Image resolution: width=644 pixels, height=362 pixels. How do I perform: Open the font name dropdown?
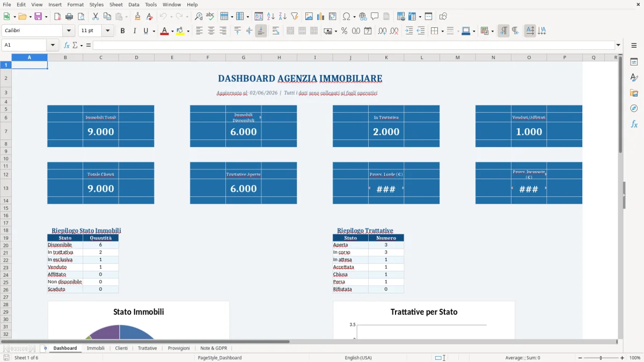click(x=68, y=31)
